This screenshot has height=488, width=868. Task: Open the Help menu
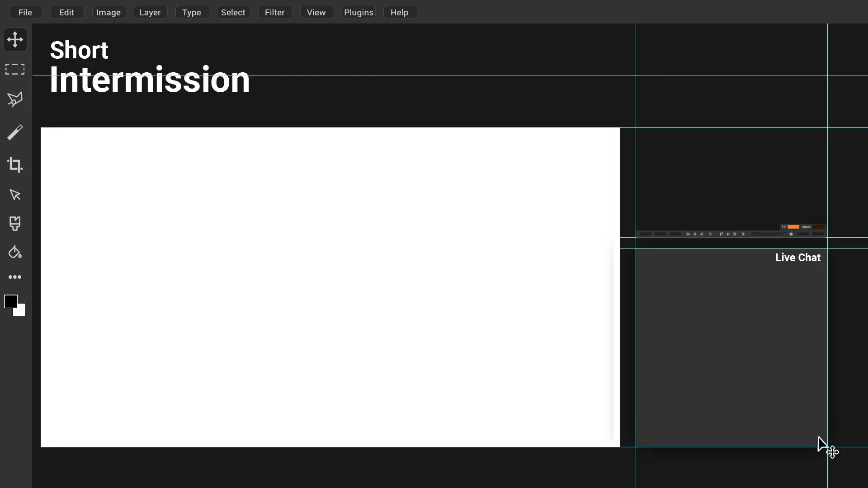(x=400, y=12)
